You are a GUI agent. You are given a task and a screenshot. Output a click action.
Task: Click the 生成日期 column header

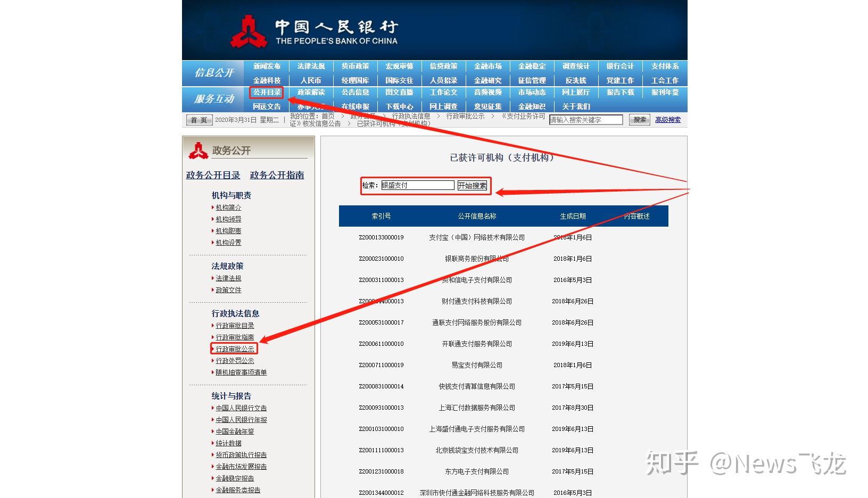point(573,216)
